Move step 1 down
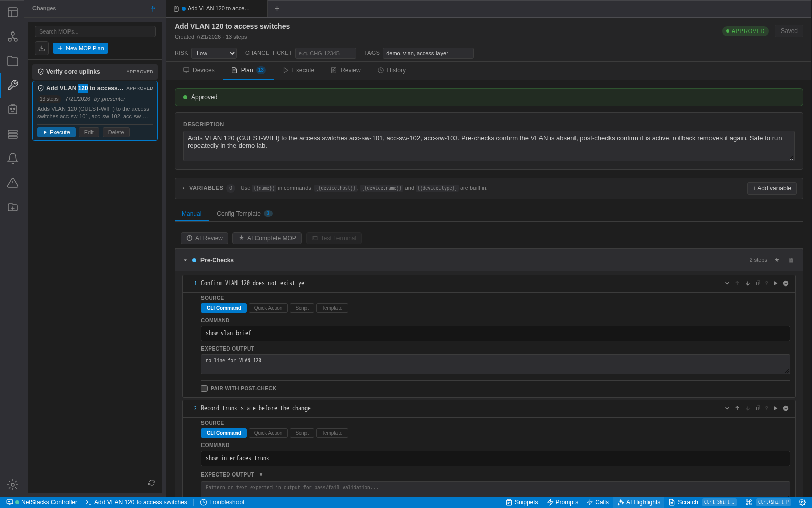Image resolution: width=812 pixels, height=508 pixels. pos(748,283)
